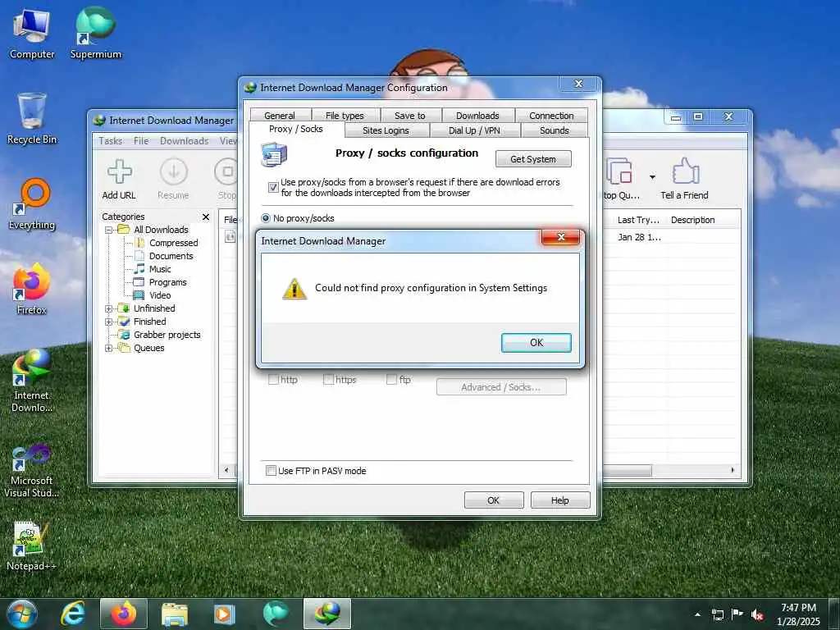Screen dimensions: 840x630
Task: Toggle the ftp proxy checkbox
Action: click(x=391, y=379)
